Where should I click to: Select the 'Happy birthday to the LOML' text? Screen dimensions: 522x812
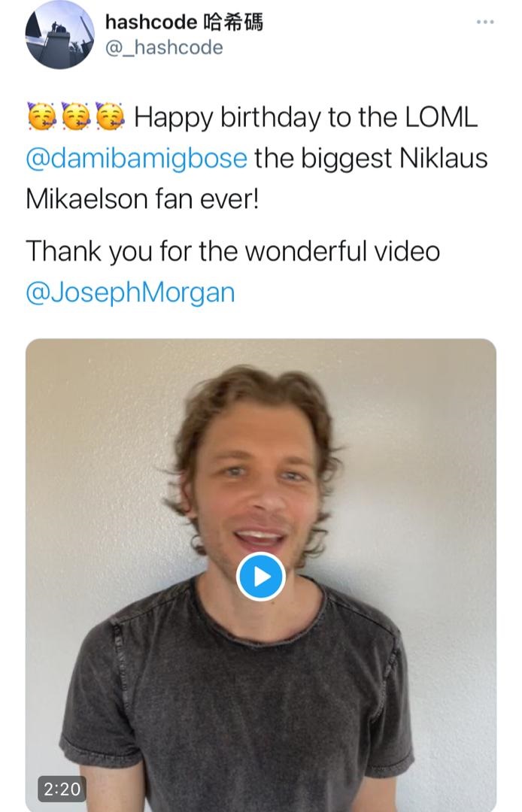[x=305, y=117]
